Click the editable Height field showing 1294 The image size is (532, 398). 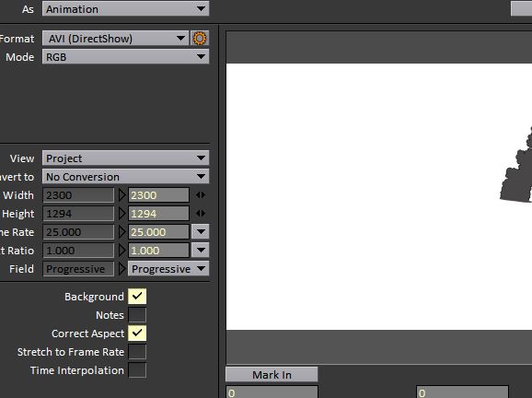coord(158,214)
